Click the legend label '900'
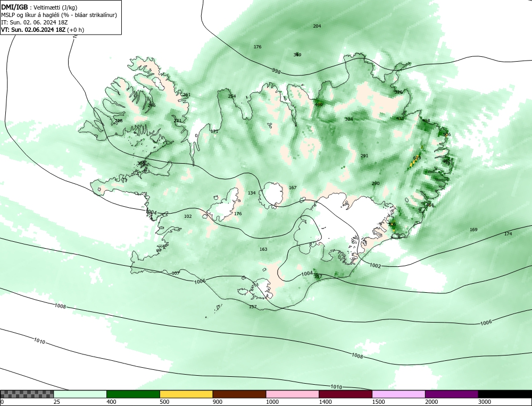Viewport: 532px width, 406px height. pos(218,402)
